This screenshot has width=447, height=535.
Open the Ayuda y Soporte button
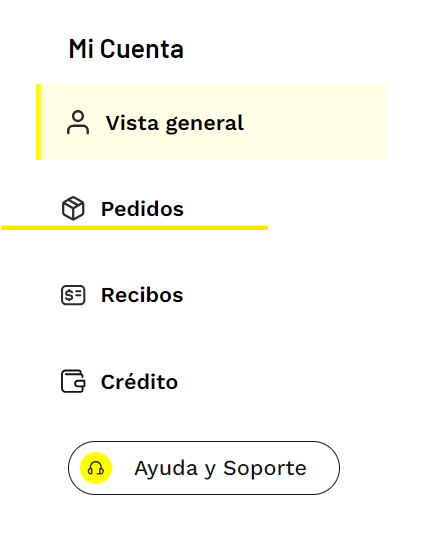click(x=204, y=468)
